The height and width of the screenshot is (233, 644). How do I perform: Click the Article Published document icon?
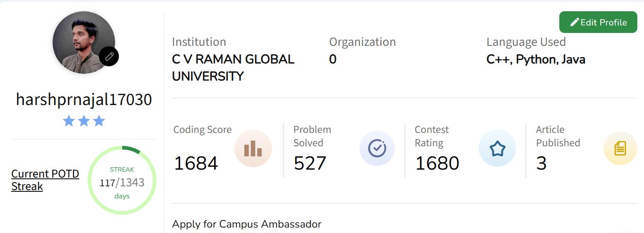coord(620,148)
